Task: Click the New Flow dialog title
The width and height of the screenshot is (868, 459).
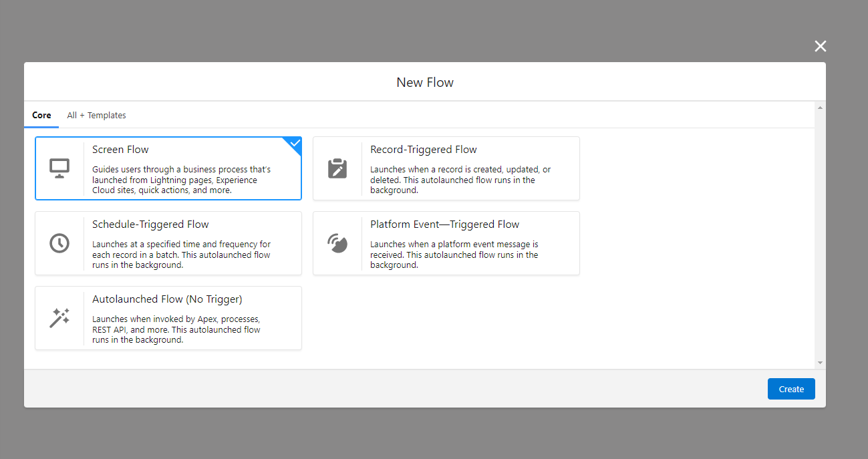Action: (x=425, y=82)
